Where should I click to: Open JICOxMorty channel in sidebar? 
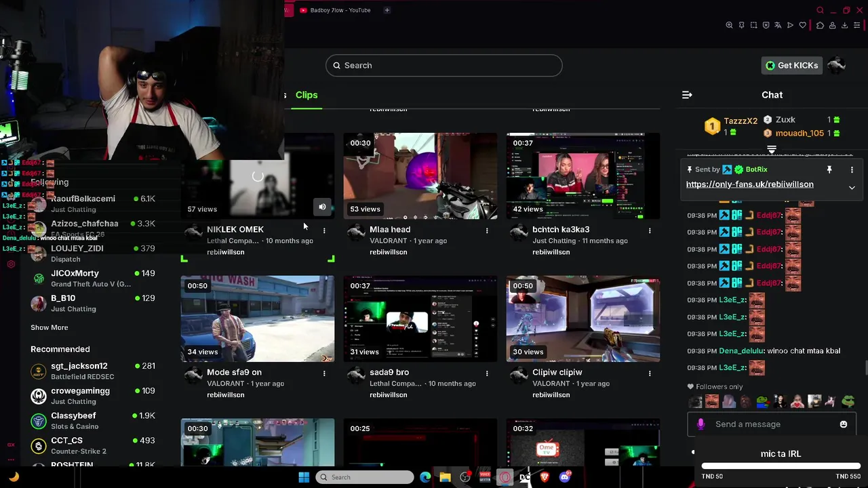(93, 278)
